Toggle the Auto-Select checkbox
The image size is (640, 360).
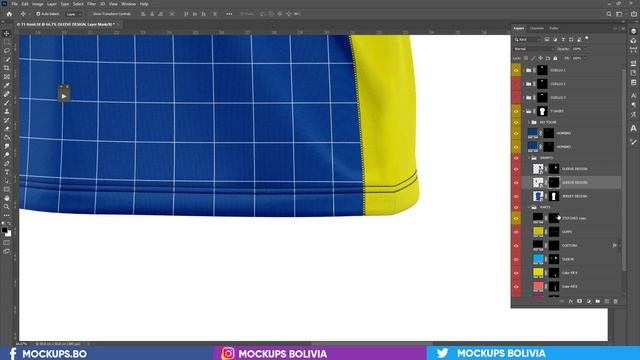coord(38,14)
